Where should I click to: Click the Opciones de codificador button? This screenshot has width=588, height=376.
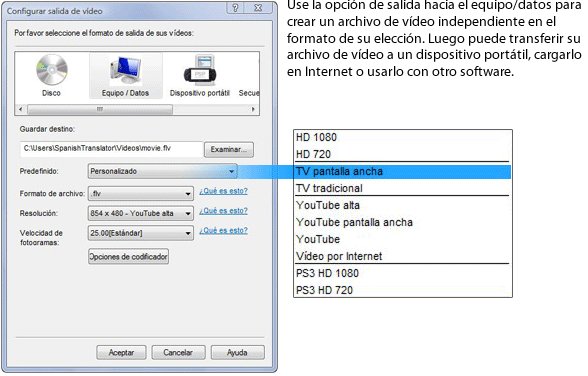[x=128, y=257]
